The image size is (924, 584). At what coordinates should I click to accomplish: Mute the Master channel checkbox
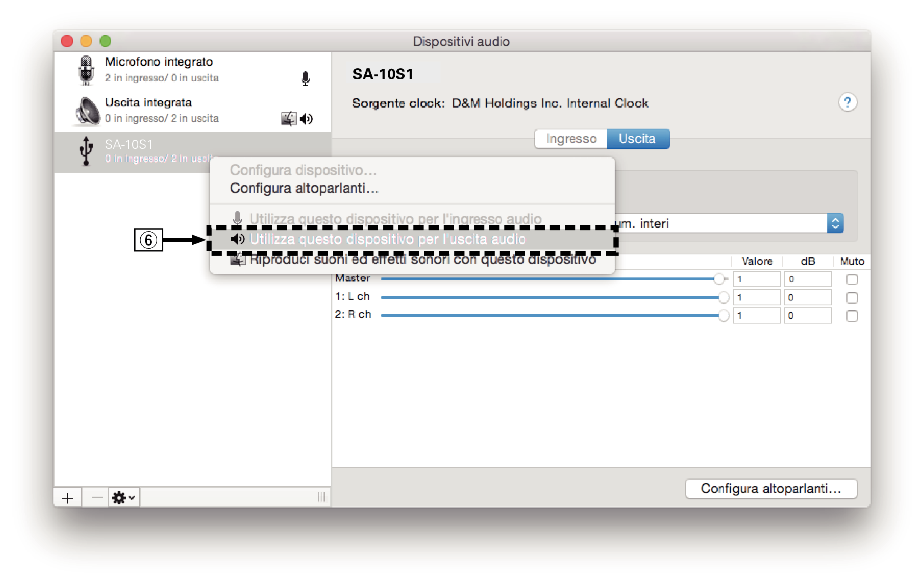852,279
